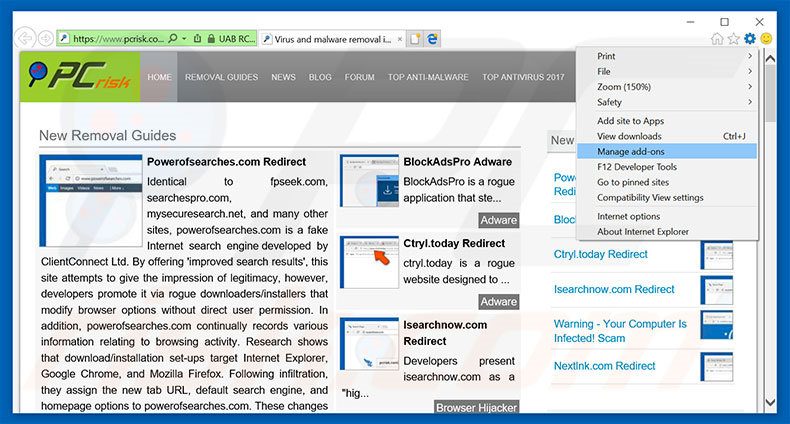Image resolution: width=790 pixels, height=424 pixels.
Task: Click the Edge browser icon next to tabs
Action: tap(432, 39)
